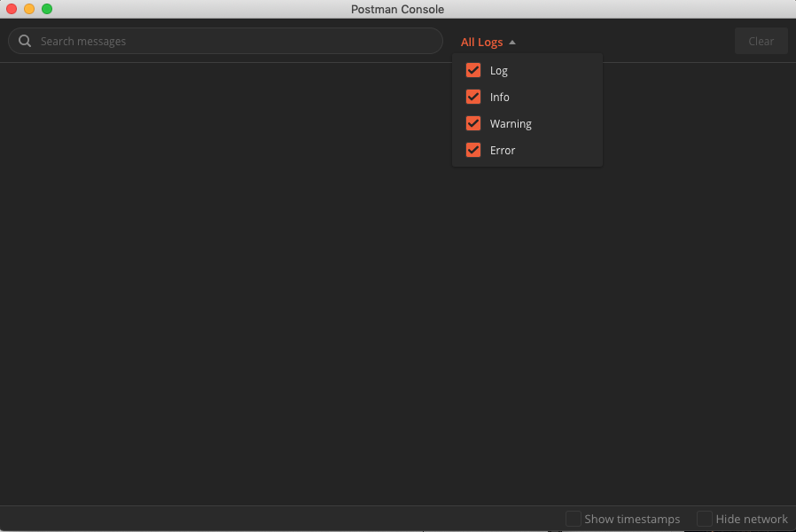Uncheck the Warning checkbox
796x532 pixels.
[x=473, y=123]
